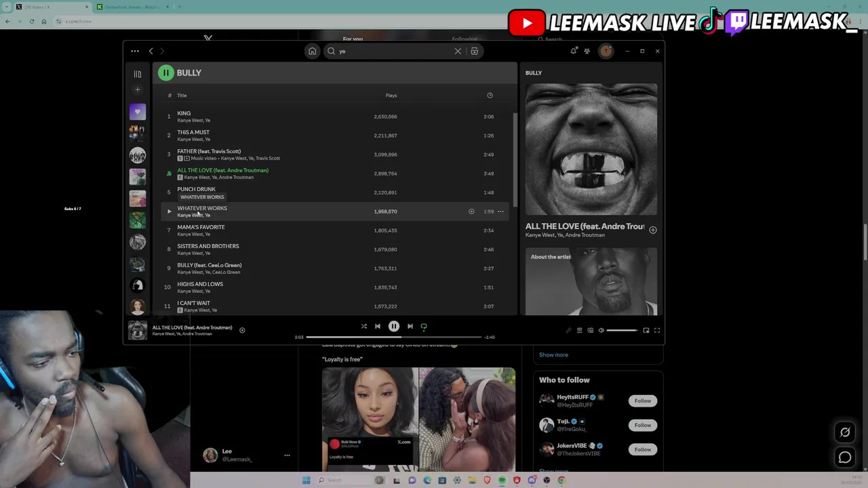Open Spotify notifications bell

point(574,51)
